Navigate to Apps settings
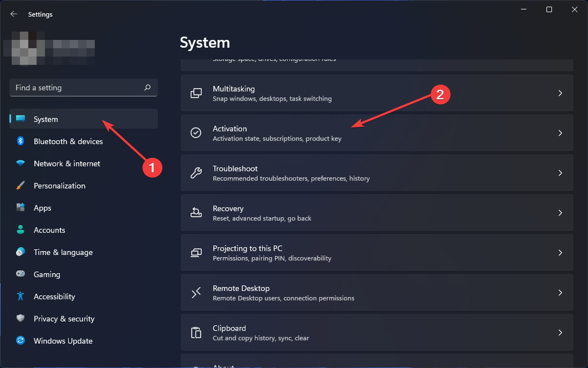This screenshot has width=588, height=368. point(84,207)
